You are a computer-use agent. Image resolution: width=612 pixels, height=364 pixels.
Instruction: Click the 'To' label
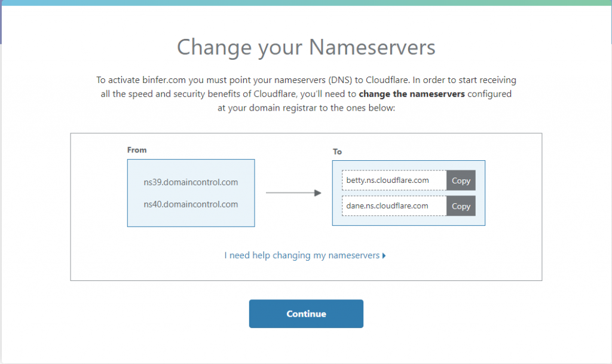pos(337,151)
